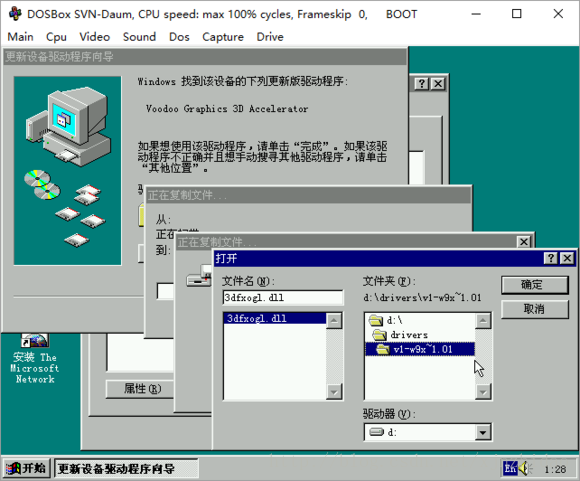Viewport: 580px width, 481px height.
Task: Click the speaker volume tray icon
Action: [525, 469]
